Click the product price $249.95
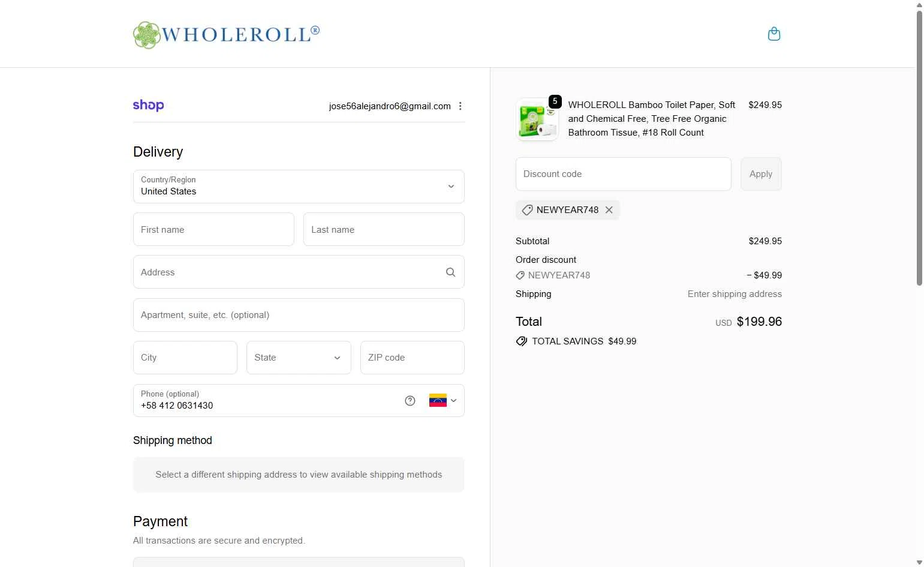Screen dimensions: 924x567 coord(765,105)
